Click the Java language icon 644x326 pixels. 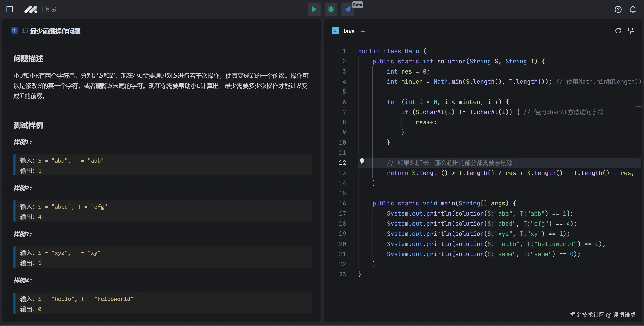coord(335,31)
